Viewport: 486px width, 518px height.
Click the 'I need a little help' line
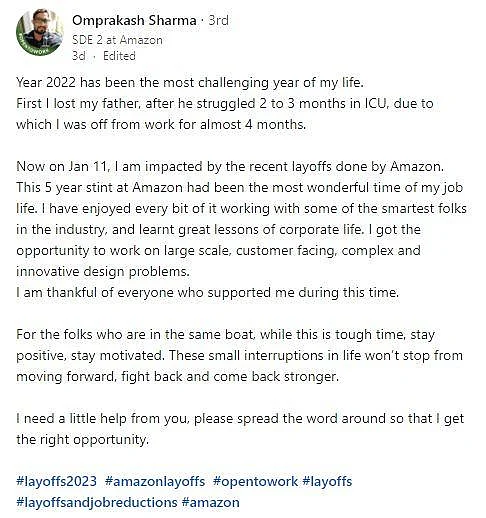click(240, 418)
